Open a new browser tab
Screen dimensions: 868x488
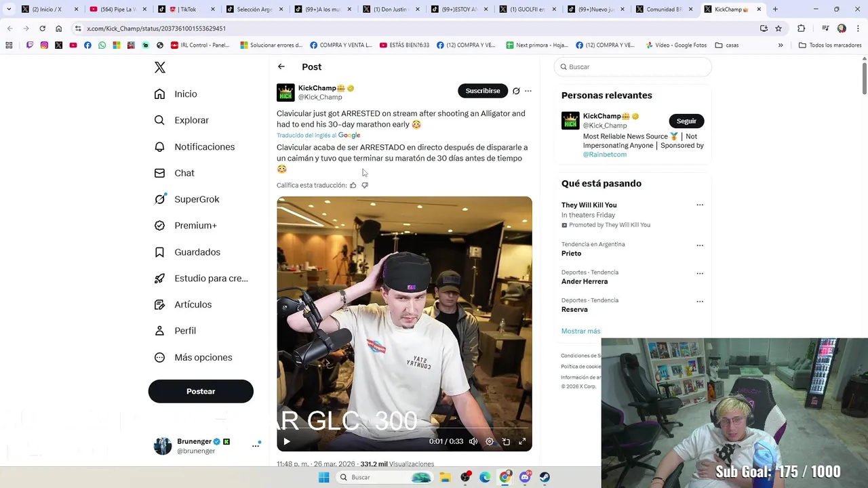[x=775, y=9]
